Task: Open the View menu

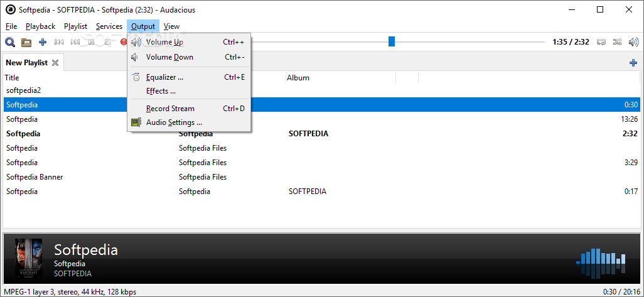Action: pyautogui.click(x=172, y=26)
